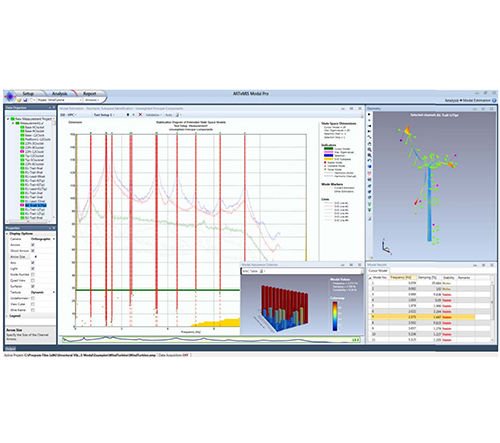Select the blue highlighted channel in Data Organizer
The width and height of the screenshot is (500, 443).
35,205
